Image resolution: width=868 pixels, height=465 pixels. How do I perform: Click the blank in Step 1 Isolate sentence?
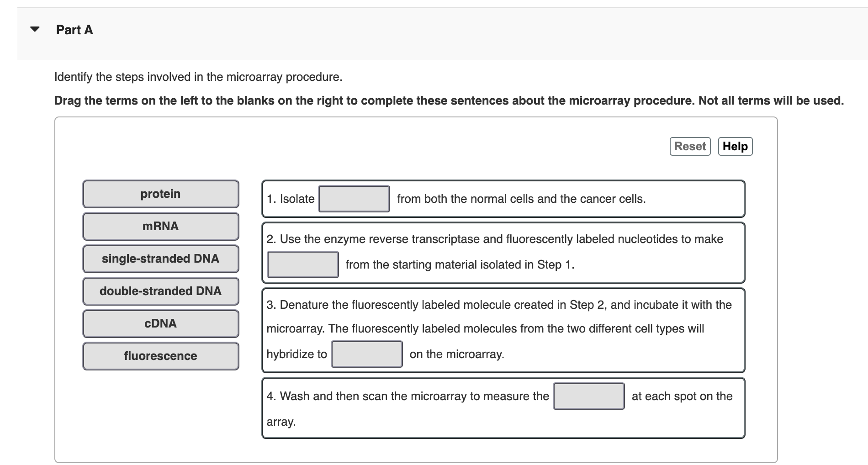click(x=354, y=199)
